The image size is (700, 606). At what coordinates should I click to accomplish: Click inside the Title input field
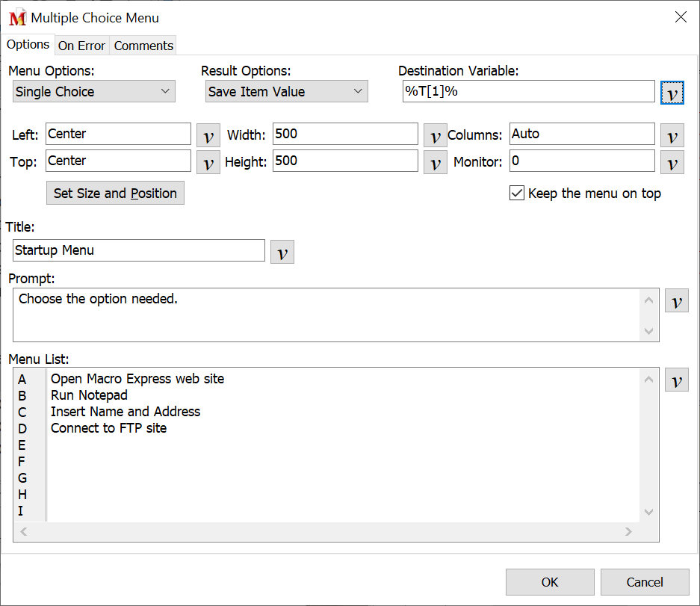coord(138,251)
